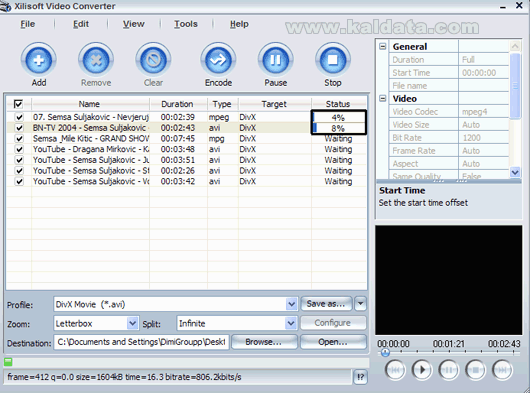Minimize the Xilisoft Video Converter window
The width and height of the screenshot is (530, 393).
(503, 6)
